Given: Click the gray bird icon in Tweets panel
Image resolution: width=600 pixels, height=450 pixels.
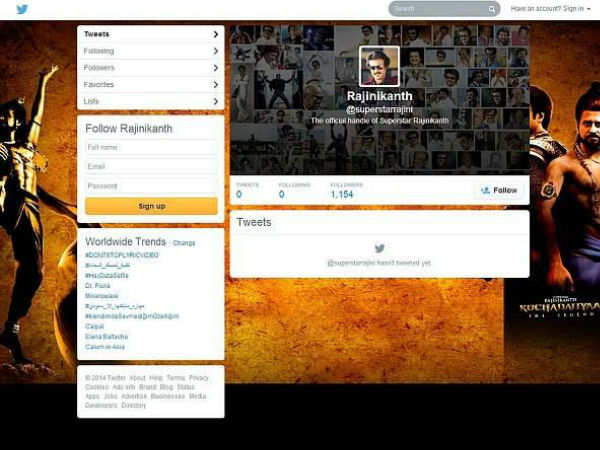Looking at the screenshot, I should pyautogui.click(x=379, y=248).
